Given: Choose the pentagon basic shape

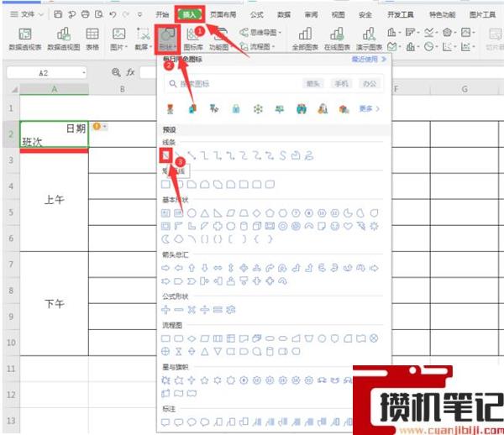Looking at the screenshot, I should point(270,213).
